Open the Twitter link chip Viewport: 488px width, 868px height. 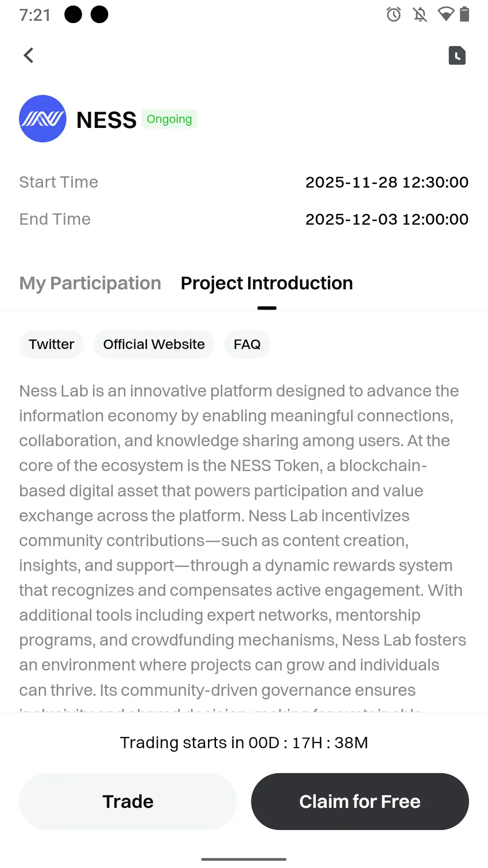(x=52, y=344)
